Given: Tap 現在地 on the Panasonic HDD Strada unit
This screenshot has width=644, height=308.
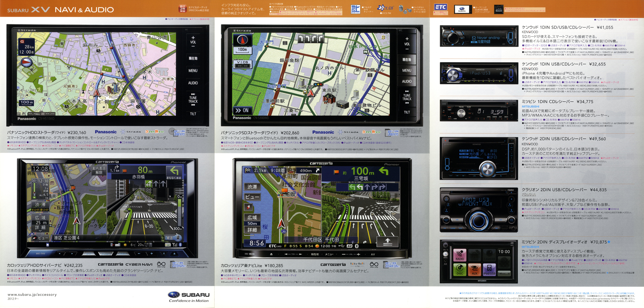Looking at the screenshot, I should 193,58.
